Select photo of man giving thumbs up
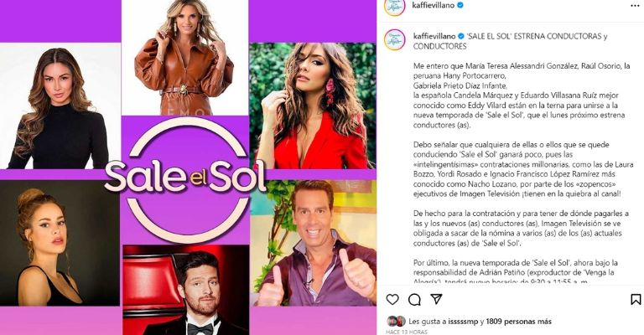This screenshot has height=335, width=644. pyautogui.click(x=313, y=243)
